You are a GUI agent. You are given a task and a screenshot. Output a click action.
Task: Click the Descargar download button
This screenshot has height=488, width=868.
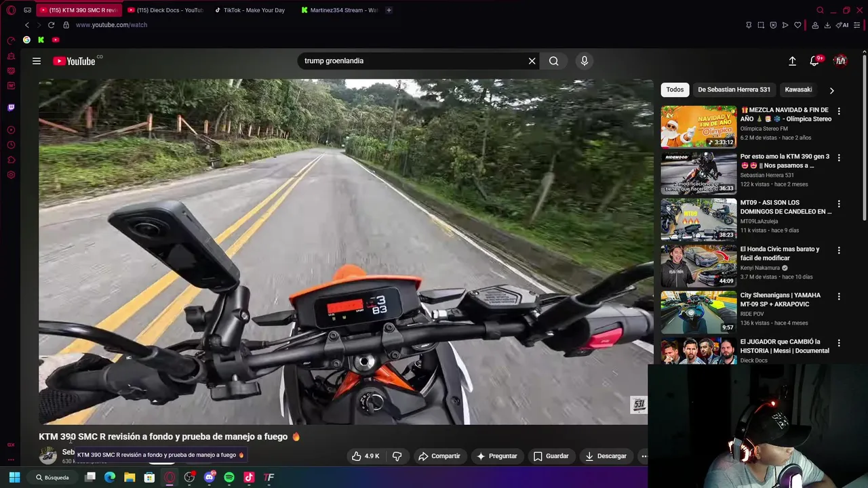click(606, 456)
